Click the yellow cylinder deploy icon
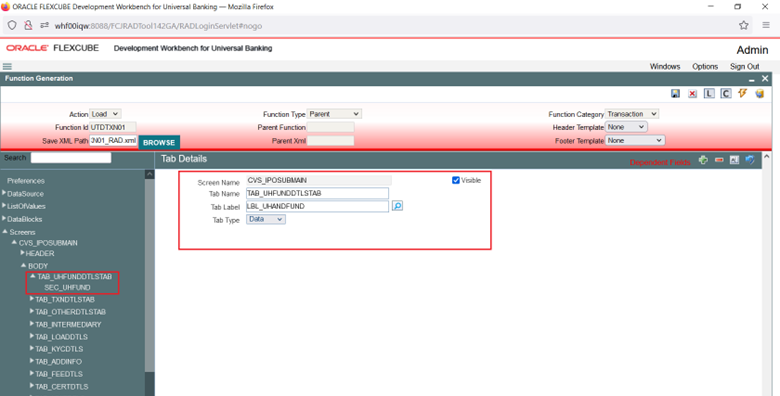The width and height of the screenshot is (780, 396). pos(759,93)
